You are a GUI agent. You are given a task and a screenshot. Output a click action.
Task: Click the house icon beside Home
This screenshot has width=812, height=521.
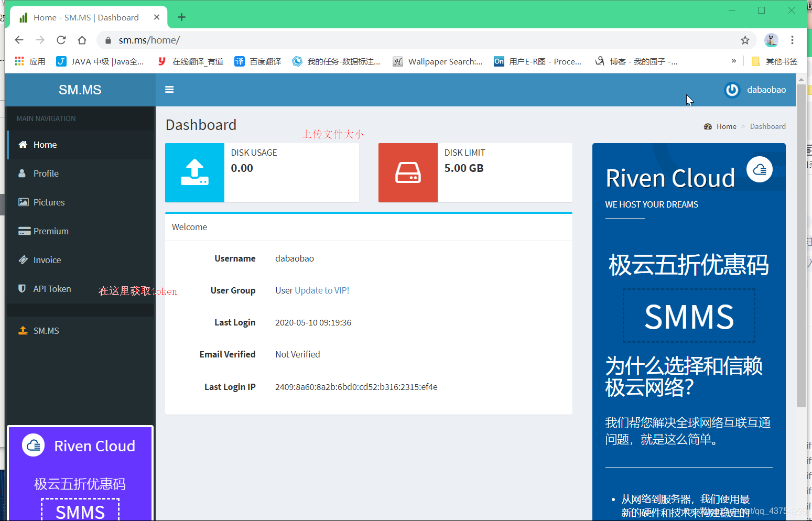pos(23,145)
